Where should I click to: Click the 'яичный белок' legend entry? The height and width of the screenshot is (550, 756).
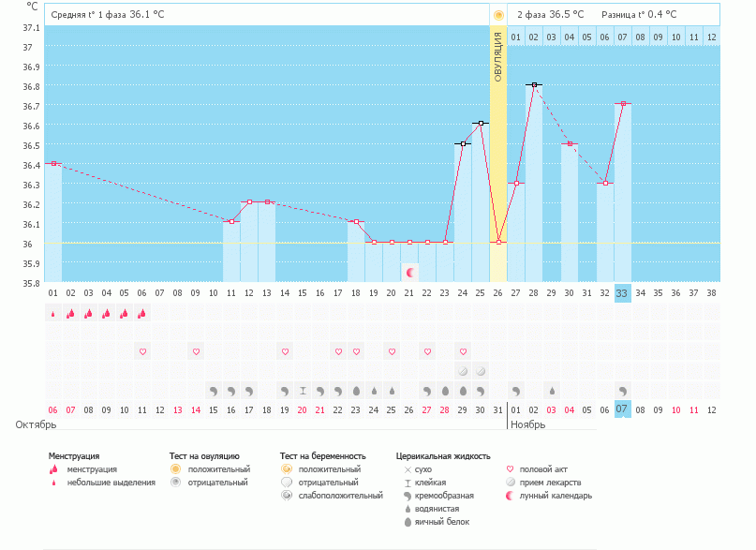click(443, 522)
